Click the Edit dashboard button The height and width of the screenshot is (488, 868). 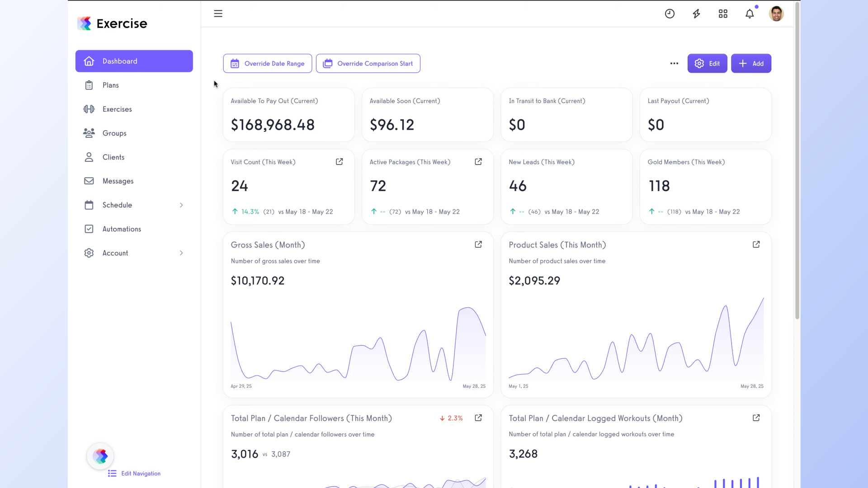point(707,63)
